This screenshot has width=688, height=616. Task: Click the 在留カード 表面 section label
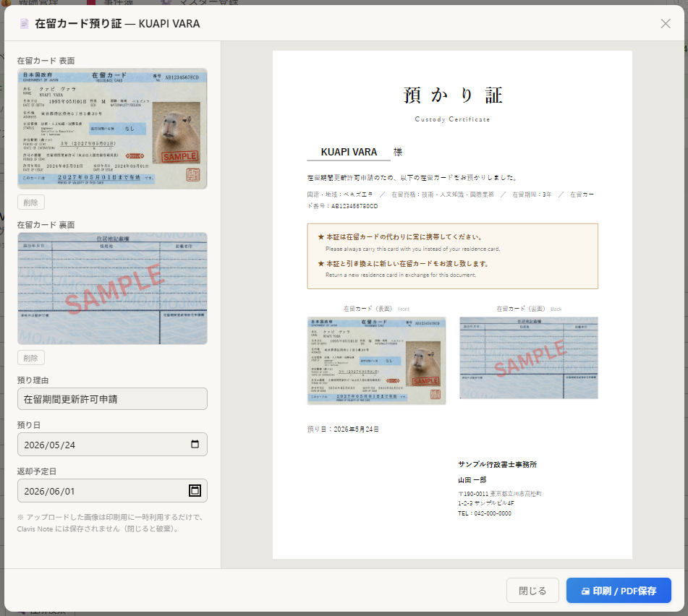pyautogui.click(x=46, y=61)
